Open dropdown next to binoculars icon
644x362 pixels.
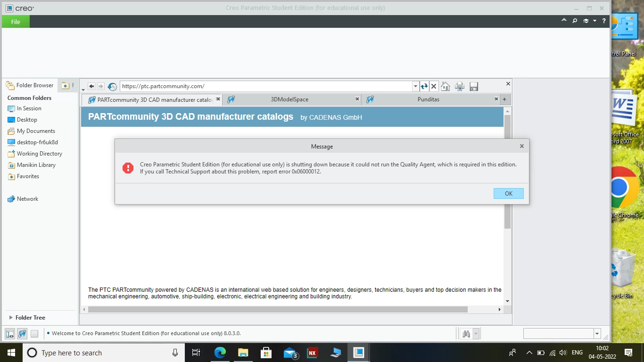476,334
